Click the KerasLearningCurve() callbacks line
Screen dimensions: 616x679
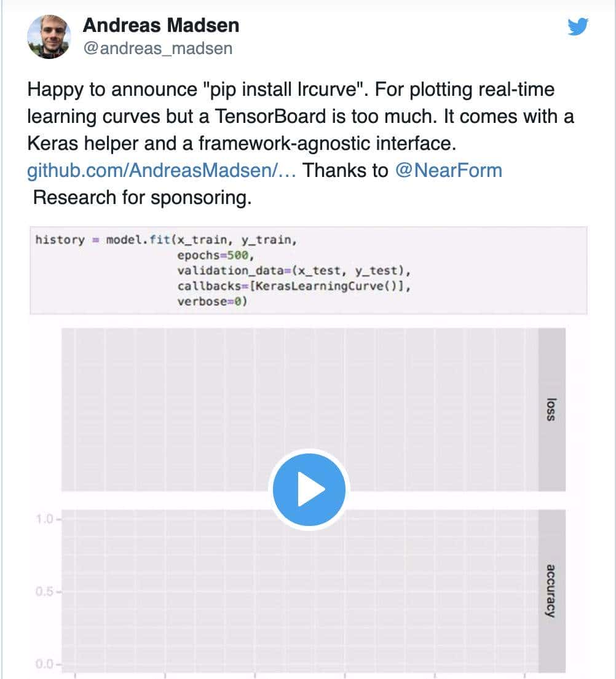click(293, 286)
